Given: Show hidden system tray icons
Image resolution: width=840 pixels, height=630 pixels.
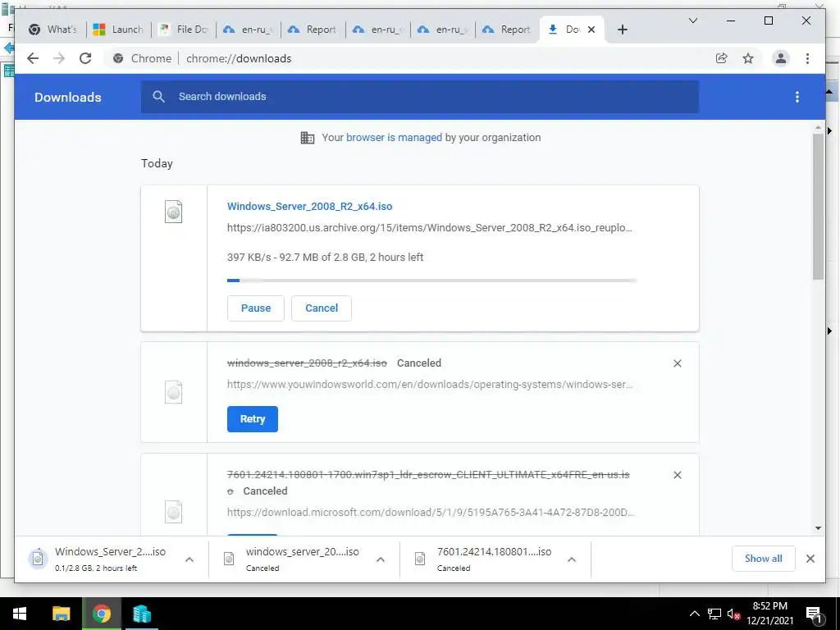Looking at the screenshot, I should point(694,614).
